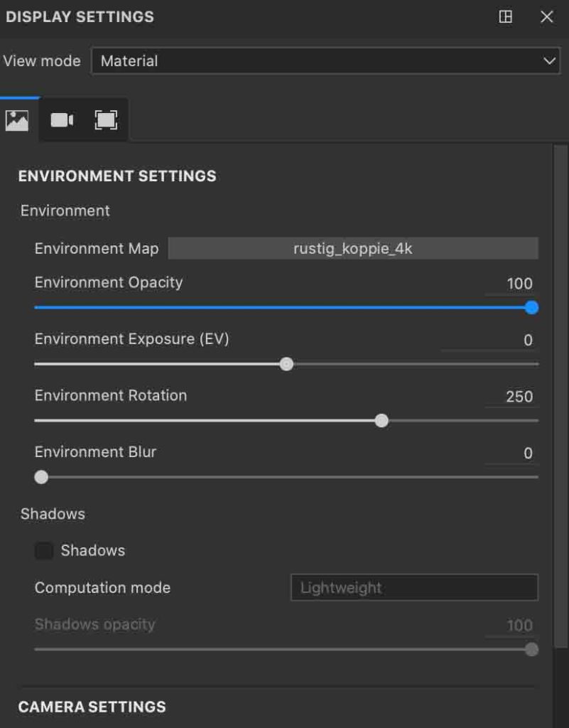The image size is (569, 728).
Task: Select the environment settings tab icon
Action: pyautogui.click(x=16, y=119)
